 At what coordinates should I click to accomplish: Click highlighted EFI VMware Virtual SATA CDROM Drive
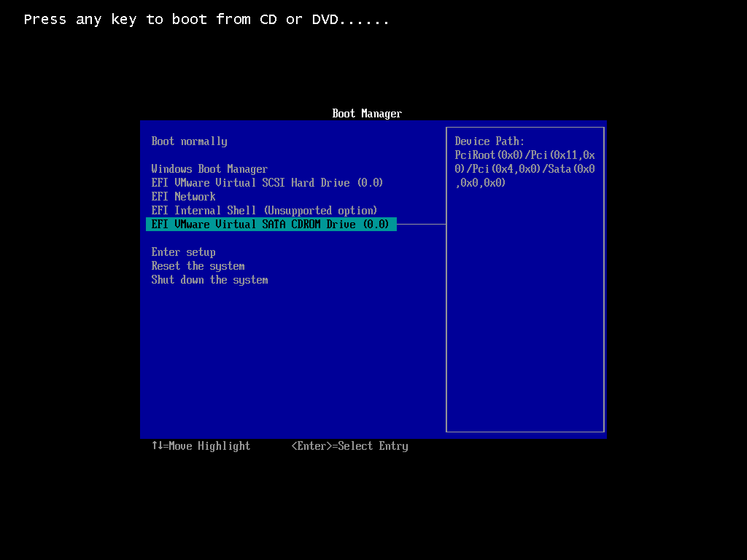271,225
